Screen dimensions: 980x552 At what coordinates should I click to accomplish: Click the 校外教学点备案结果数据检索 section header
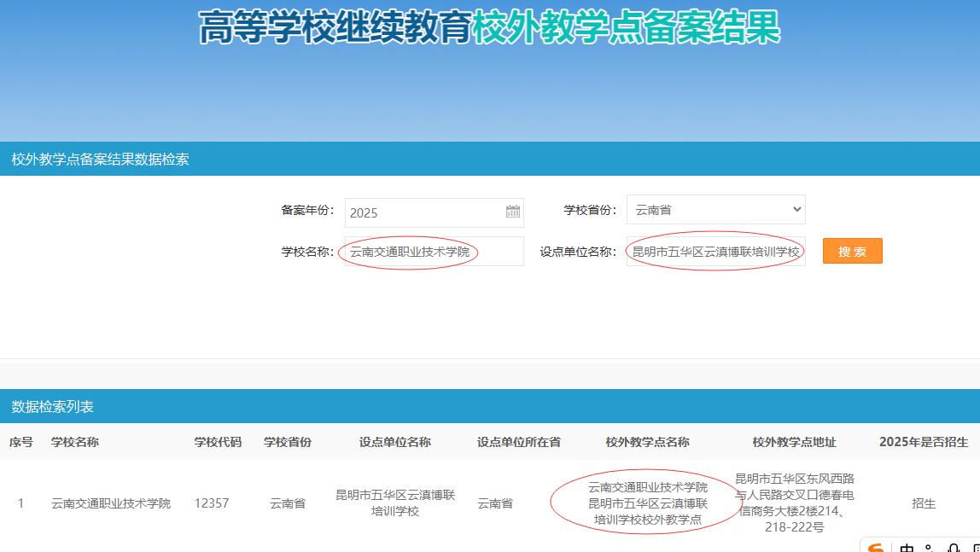coord(100,160)
